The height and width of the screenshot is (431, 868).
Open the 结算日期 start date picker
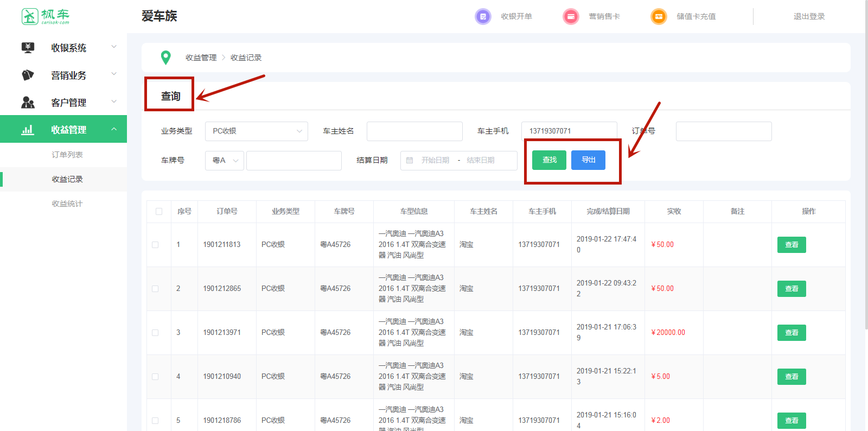point(435,161)
